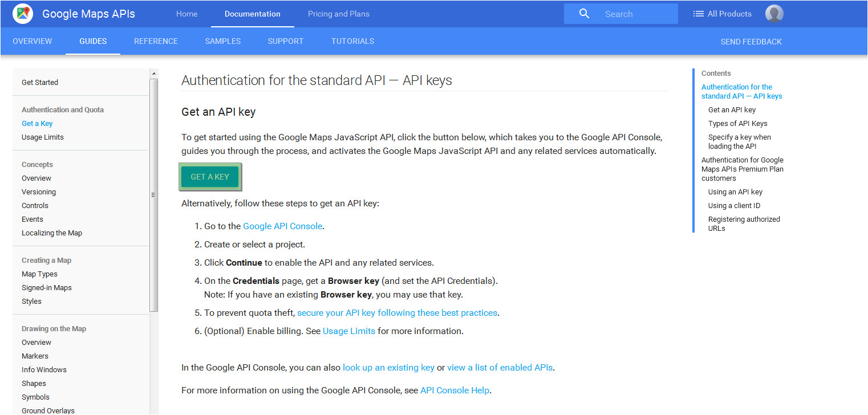Select the GUIDES tab

coord(93,41)
